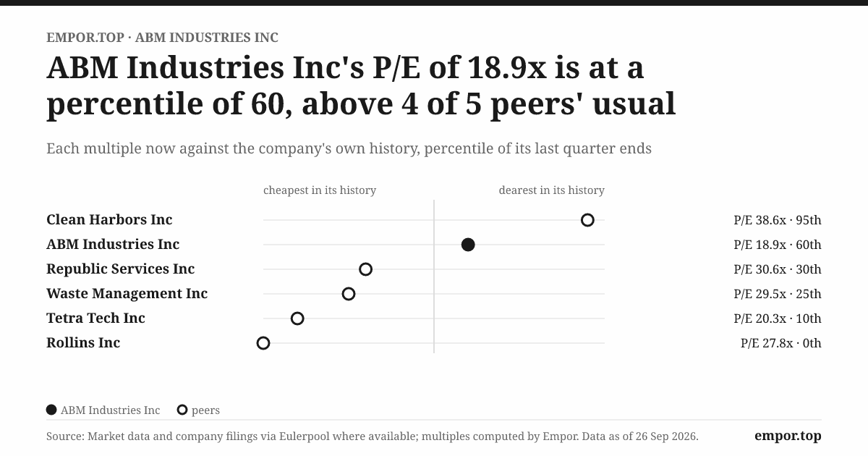The image size is (868, 456).
Task: Click the 'P/E 27.8x · 0th' value label
Action: point(781,343)
